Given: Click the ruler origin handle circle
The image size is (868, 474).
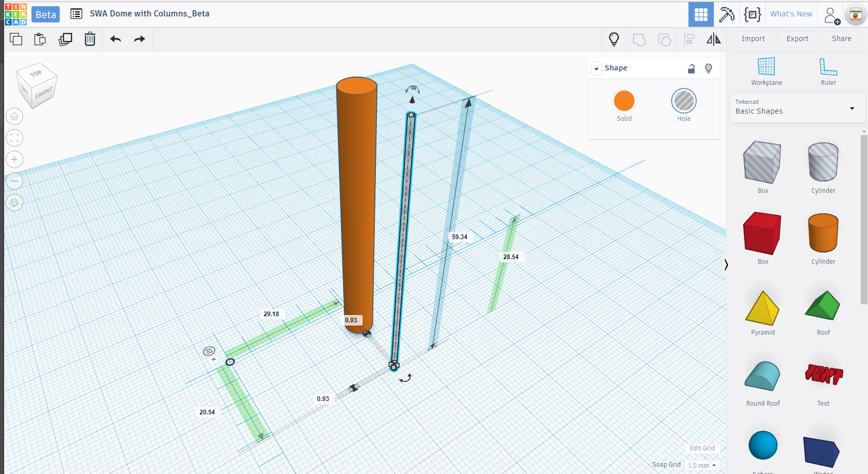Looking at the screenshot, I should click(x=230, y=362).
